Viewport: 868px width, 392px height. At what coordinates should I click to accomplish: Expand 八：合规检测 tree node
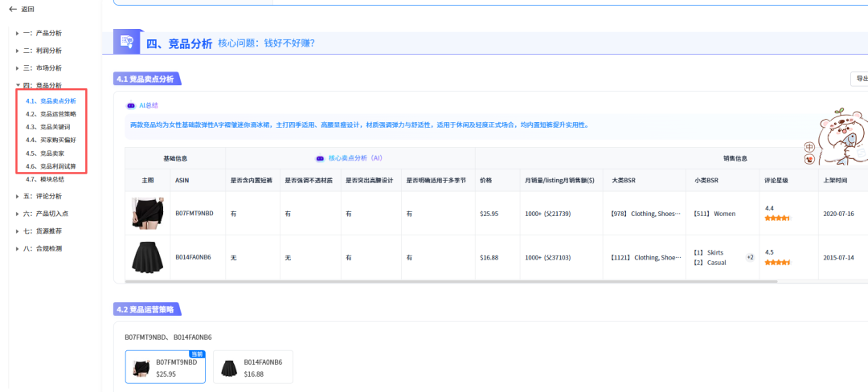click(x=18, y=248)
